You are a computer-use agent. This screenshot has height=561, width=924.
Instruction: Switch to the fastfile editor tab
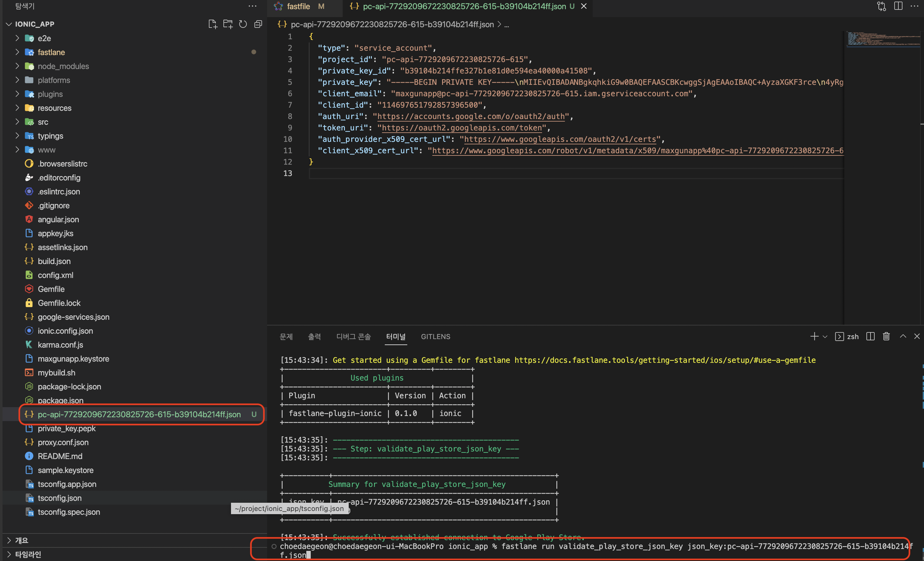click(298, 6)
